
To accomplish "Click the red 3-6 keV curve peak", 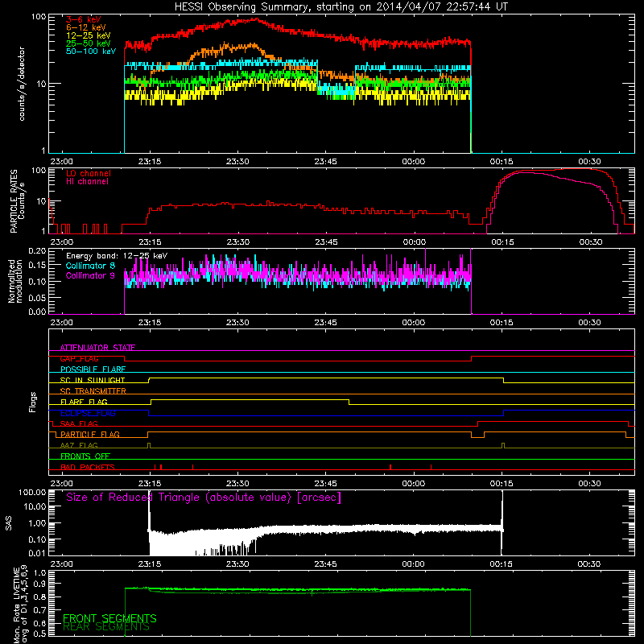I will pyautogui.click(x=255, y=19).
